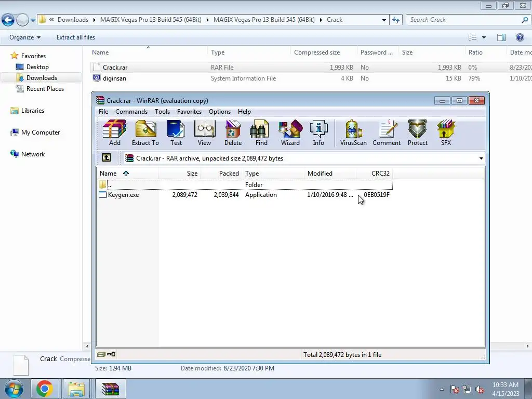Toggle the Explorer preview pane
The width and height of the screenshot is (532, 399).
tap(501, 37)
